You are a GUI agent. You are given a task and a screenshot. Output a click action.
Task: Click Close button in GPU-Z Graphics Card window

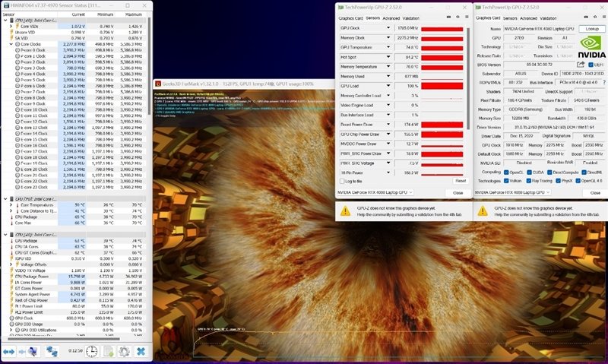595,193
